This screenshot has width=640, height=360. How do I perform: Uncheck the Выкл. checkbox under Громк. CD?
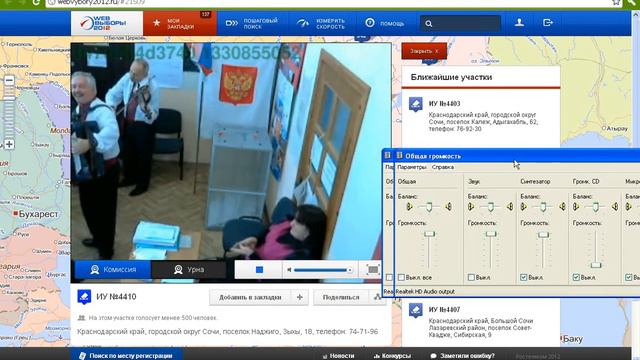click(576, 278)
